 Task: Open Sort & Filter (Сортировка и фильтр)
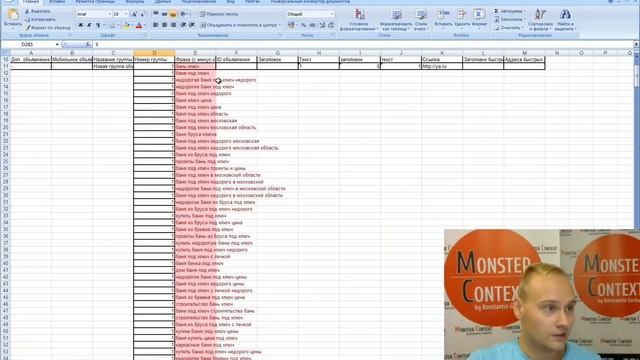tap(540, 20)
